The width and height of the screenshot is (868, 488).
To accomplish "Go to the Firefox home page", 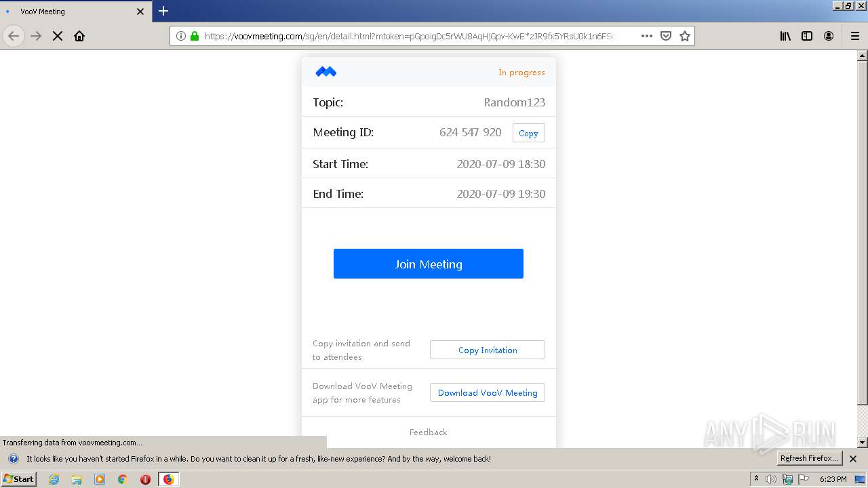I will coord(79,36).
